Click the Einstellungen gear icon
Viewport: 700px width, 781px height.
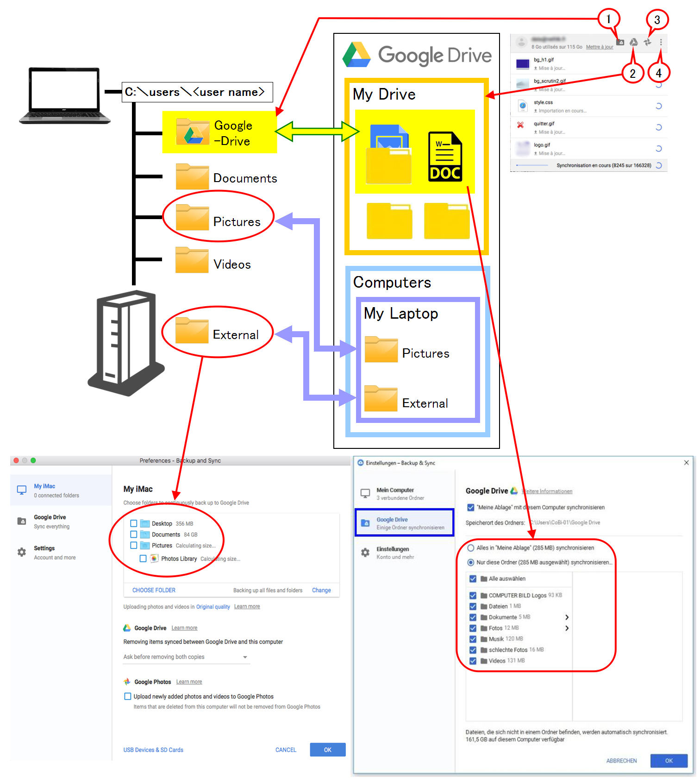point(365,553)
